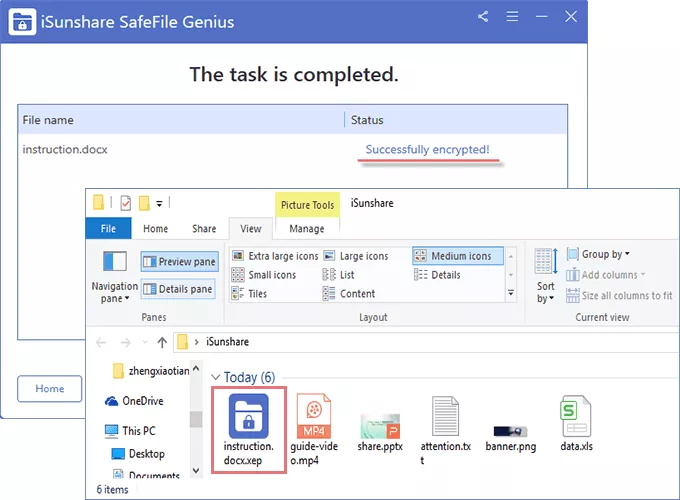Click the Successfully encrypted! status text
Screen dimensions: 680x500
click(x=427, y=150)
